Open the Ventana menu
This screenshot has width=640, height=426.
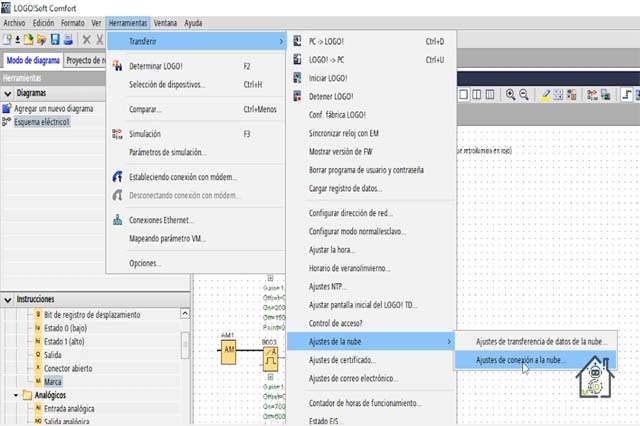(166, 22)
